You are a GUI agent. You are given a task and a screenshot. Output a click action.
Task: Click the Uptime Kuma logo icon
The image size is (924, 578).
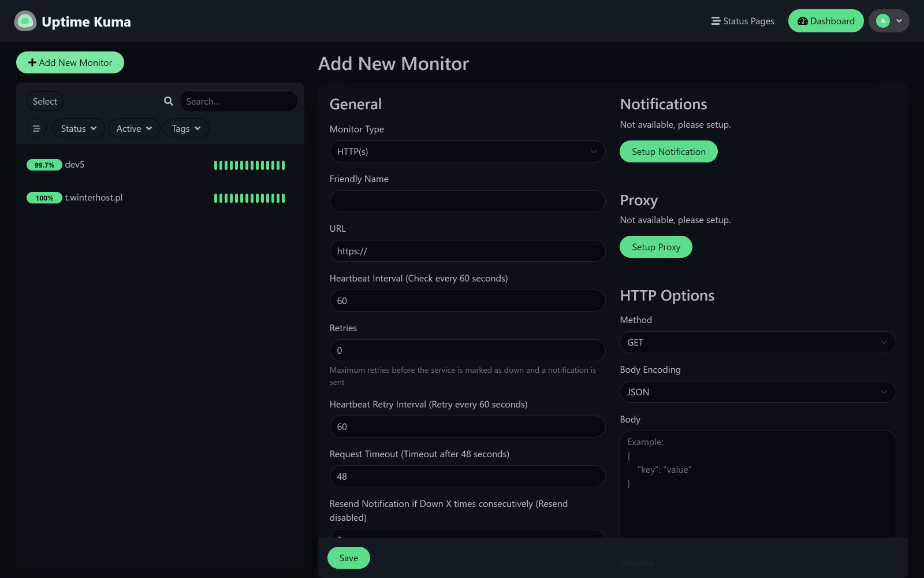click(25, 21)
